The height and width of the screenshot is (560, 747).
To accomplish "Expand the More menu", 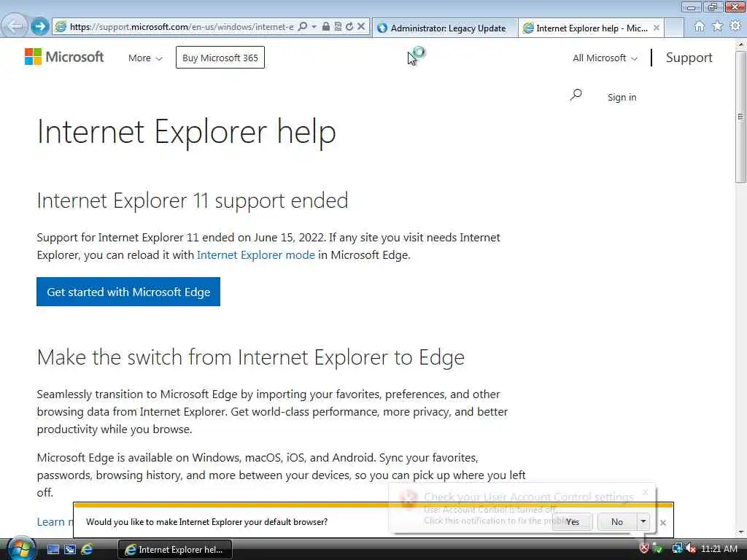I will (145, 58).
